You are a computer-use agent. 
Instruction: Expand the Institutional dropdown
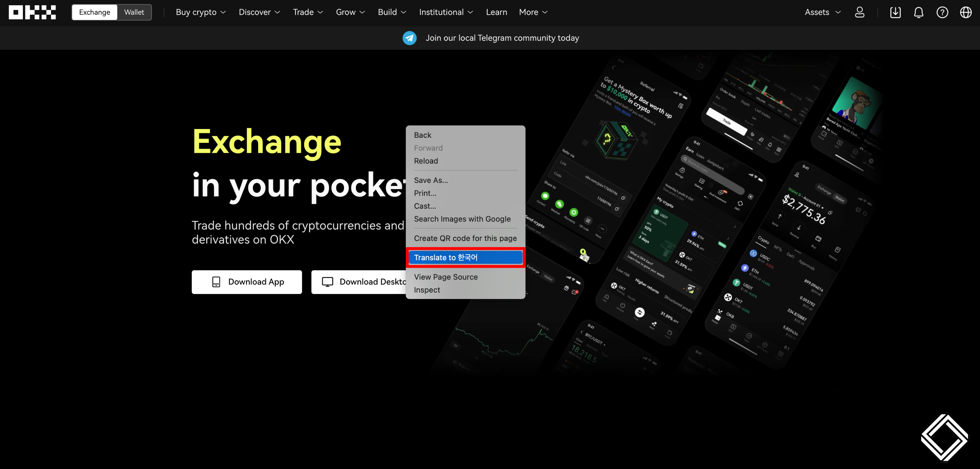tap(446, 12)
